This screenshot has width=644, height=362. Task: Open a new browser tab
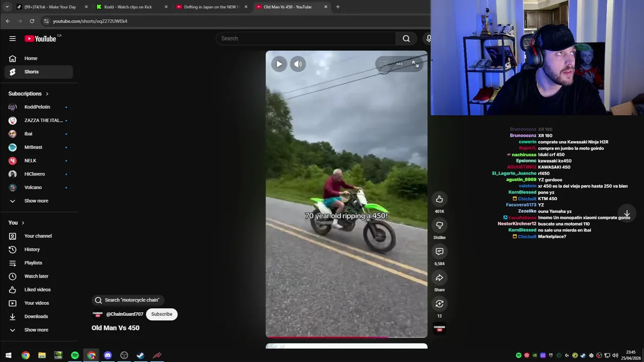point(338,7)
